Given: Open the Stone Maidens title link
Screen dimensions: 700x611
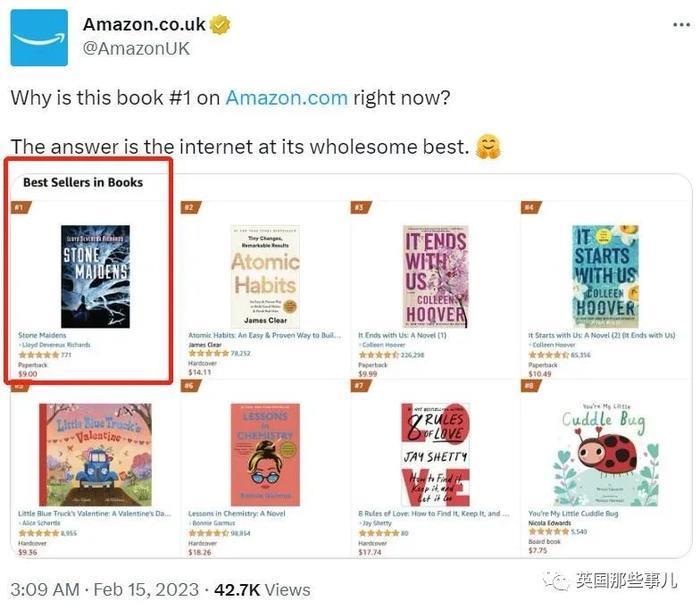Looking at the screenshot, I should pyautogui.click(x=42, y=335).
